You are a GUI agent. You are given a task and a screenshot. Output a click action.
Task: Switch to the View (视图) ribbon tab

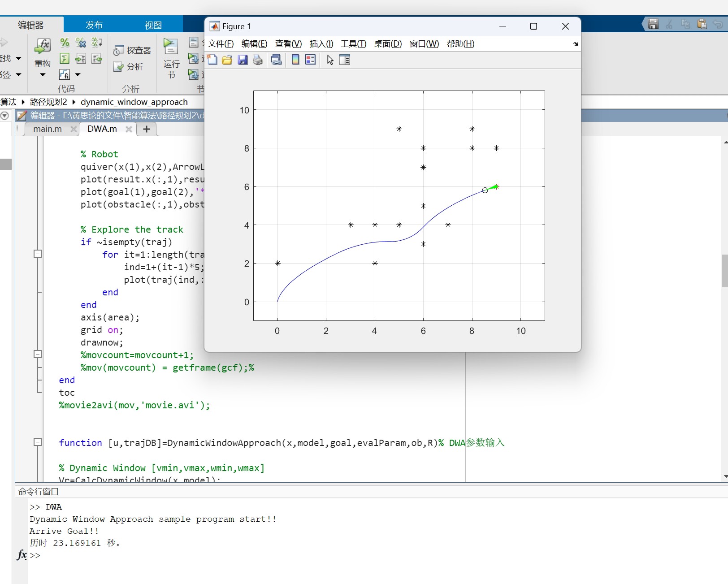point(153,25)
